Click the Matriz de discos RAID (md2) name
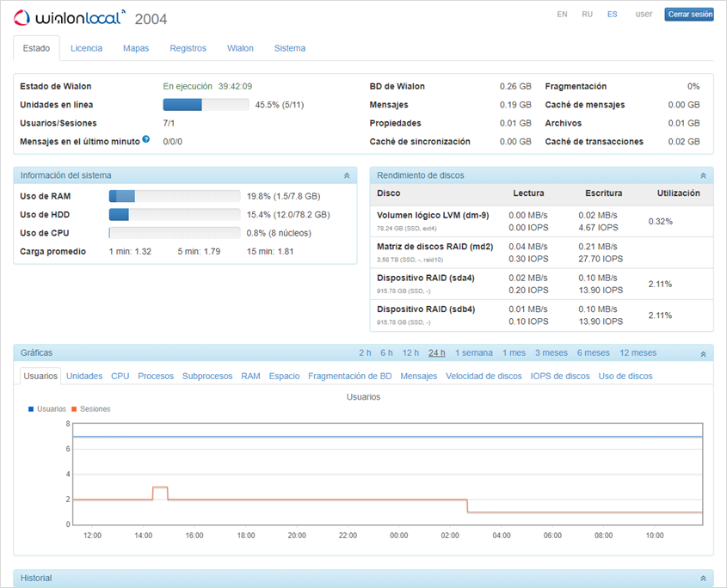This screenshot has width=727, height=588. tap(434, 247)
